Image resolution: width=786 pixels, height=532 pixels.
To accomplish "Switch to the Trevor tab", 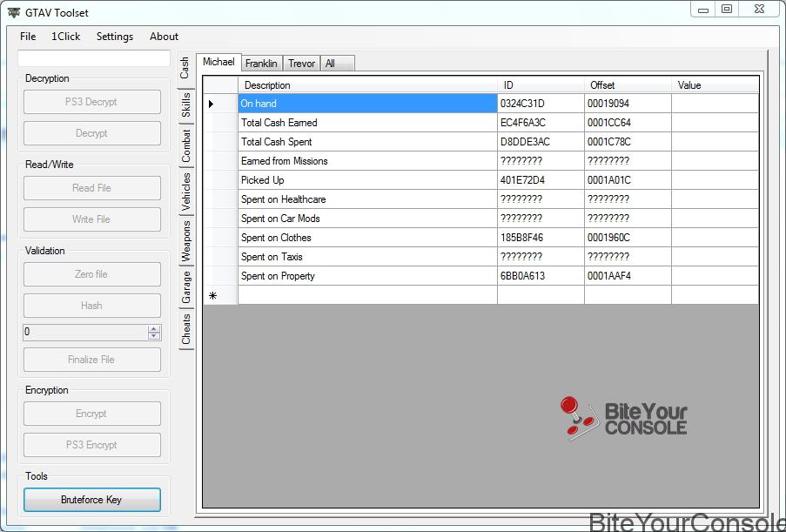I will [301, 64].
